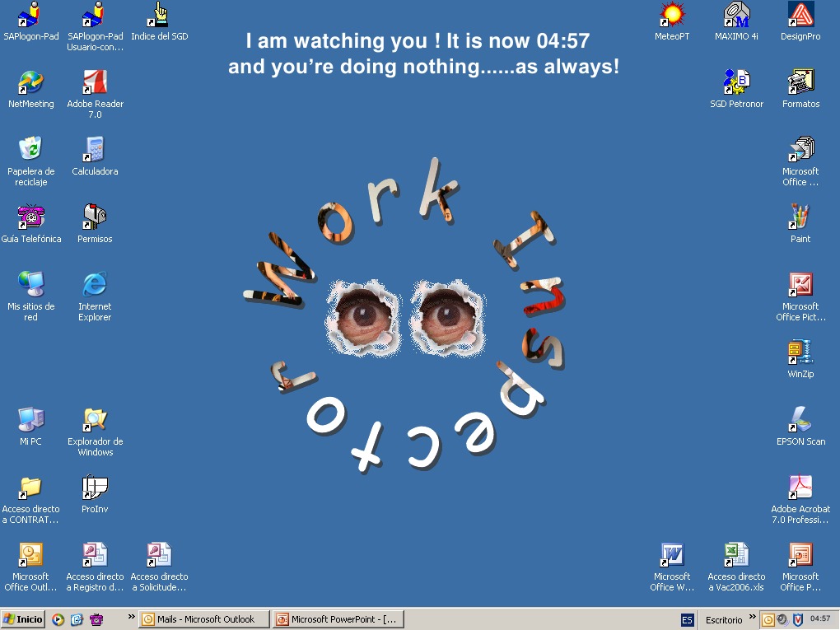Click the system tray clock
The height and width of the screenshot is (630, 840).
[x=820, y=618]
